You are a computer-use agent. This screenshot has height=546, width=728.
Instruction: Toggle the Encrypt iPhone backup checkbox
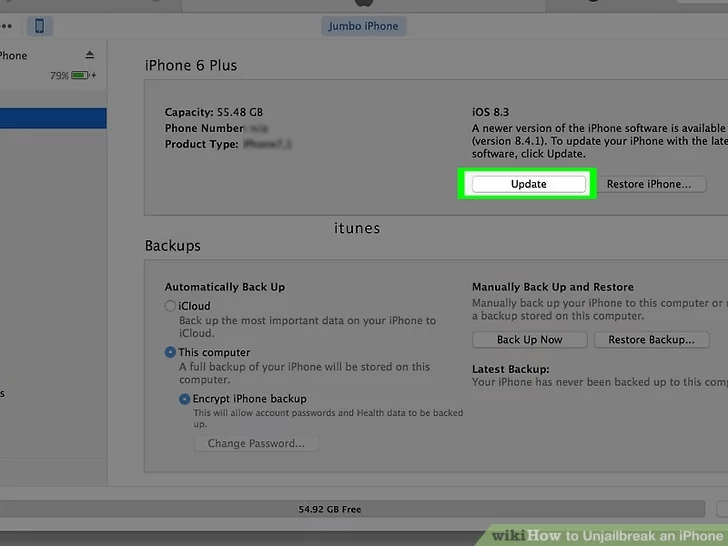click(x=184, y=398)
